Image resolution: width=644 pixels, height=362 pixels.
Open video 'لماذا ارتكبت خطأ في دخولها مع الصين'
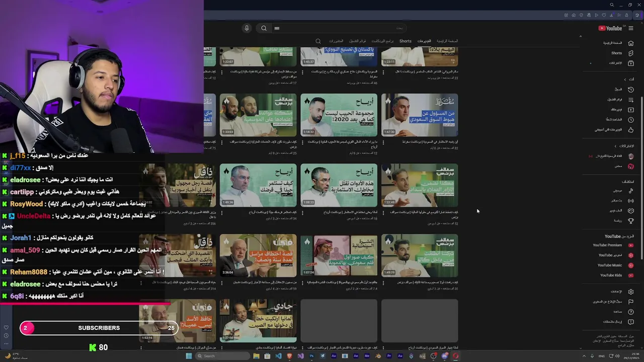click(258, 321)
